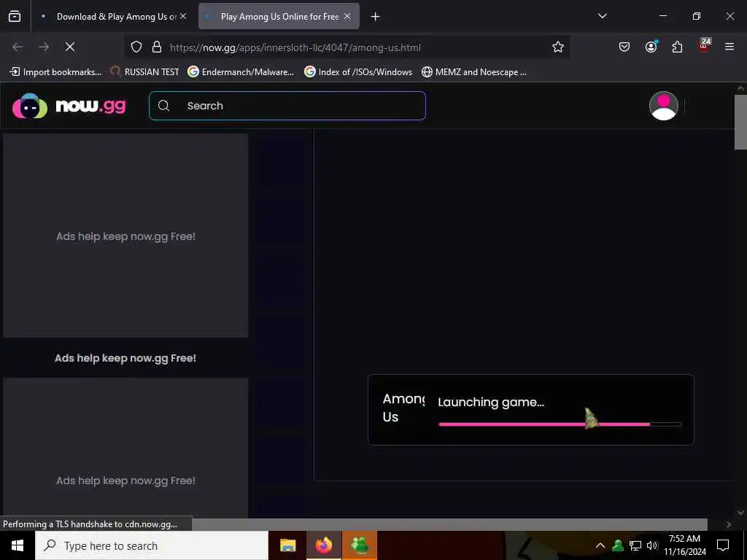Stop loading the page

point(70,47)
